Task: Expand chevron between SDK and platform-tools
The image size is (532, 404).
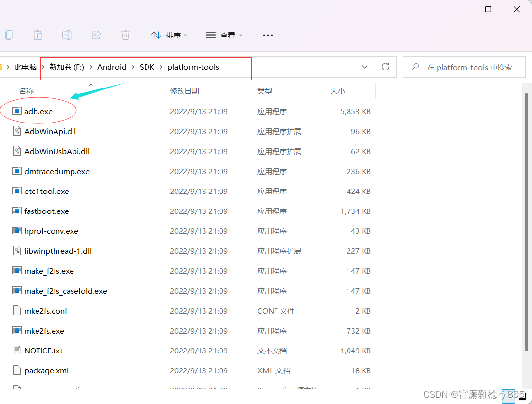Action: tap(161, 67)
